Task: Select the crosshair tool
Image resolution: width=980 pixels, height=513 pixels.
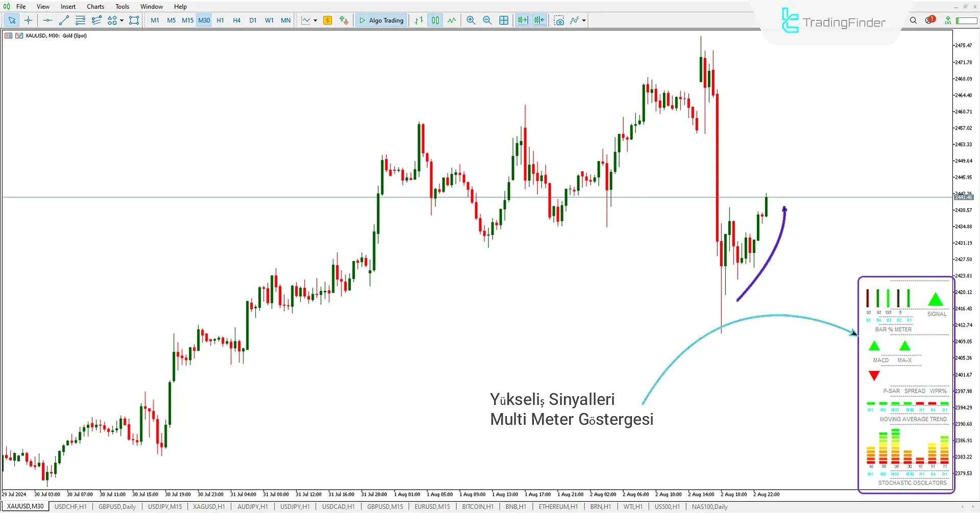Action: coord(29,20)
